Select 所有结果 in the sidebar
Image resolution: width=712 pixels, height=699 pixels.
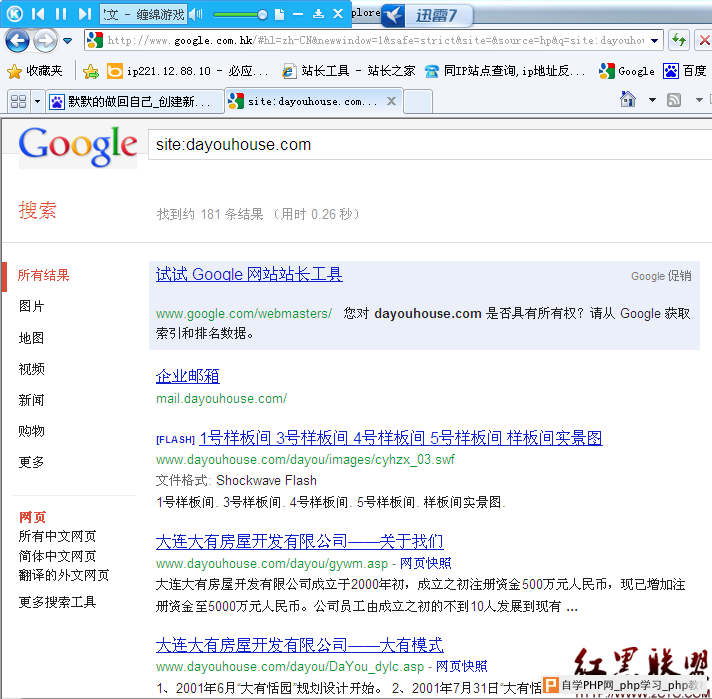pos(43,275)
